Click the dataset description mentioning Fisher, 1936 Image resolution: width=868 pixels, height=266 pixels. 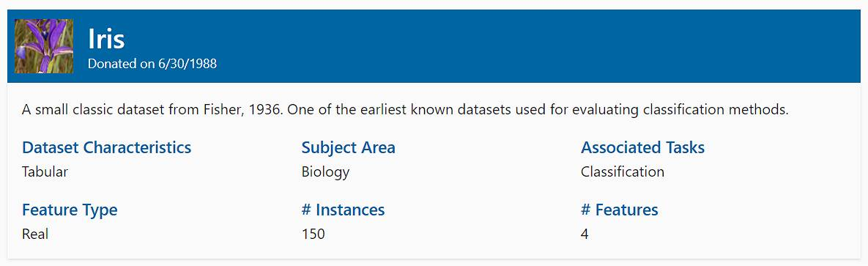click(x=405, y=110)
